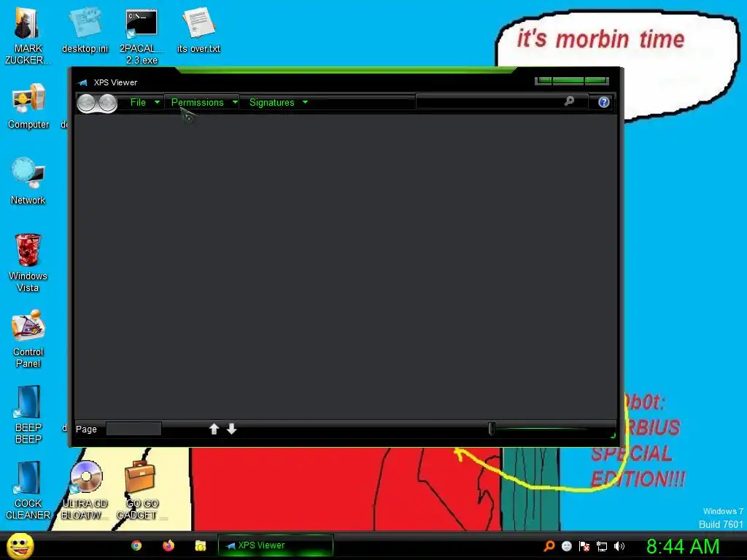Open the MARK ZUCKER desktop icon
747x560 pixels.
pyautogui.click(x=28, y=34)
